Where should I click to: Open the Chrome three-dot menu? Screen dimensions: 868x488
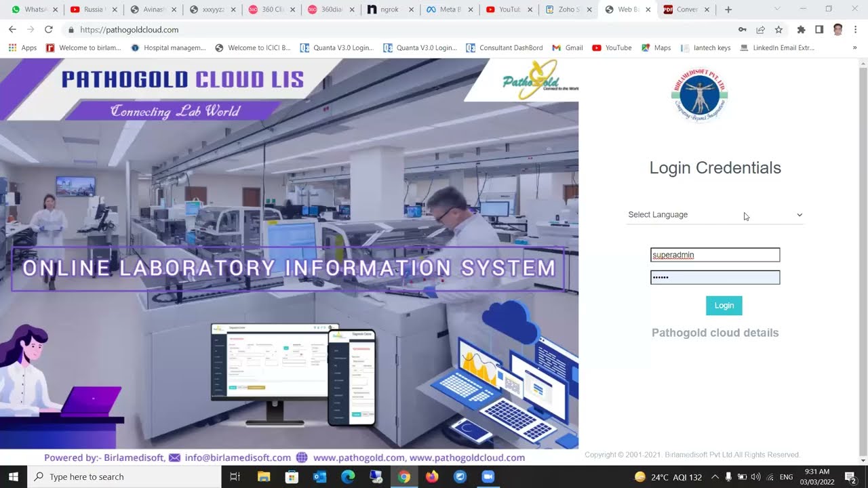(x=856, y=30)
